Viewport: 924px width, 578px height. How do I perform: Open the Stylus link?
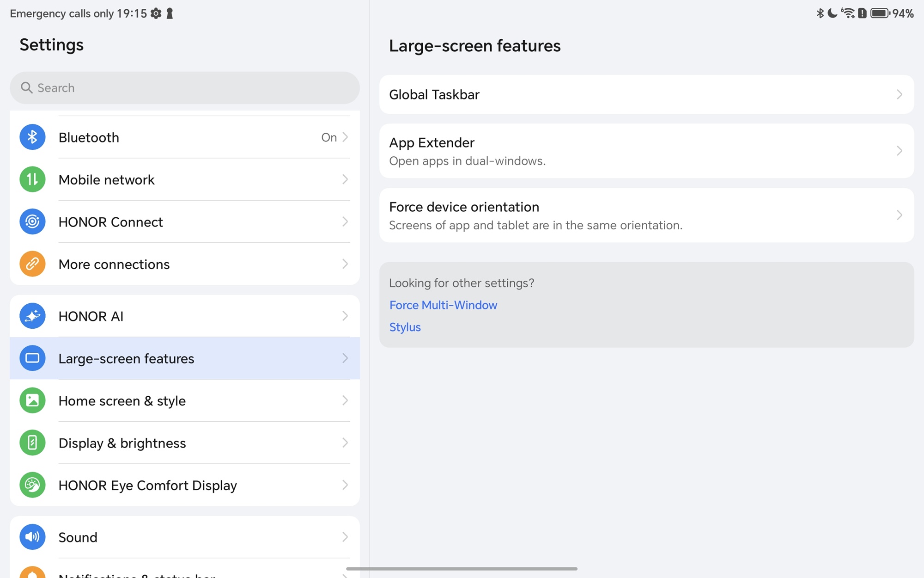point(405,327)
